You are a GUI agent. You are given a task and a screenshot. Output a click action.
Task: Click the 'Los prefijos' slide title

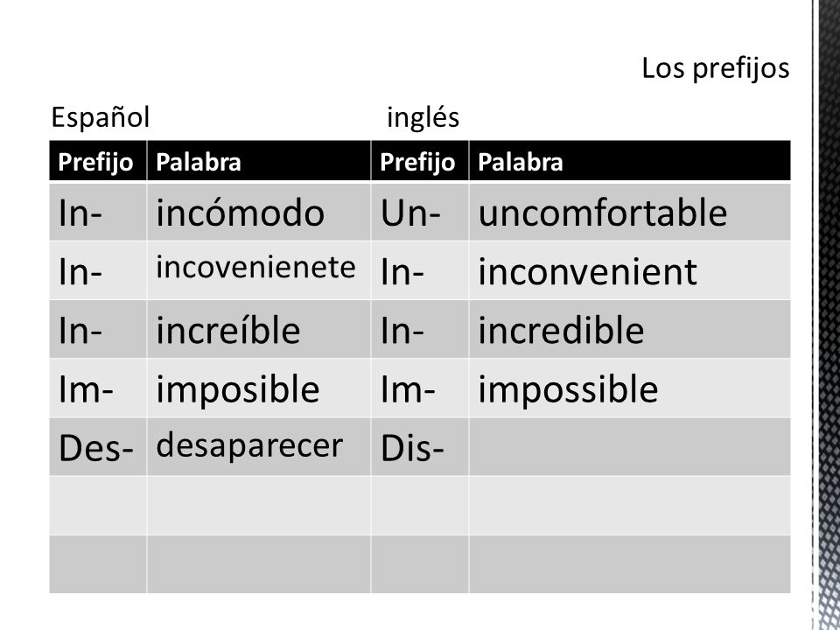click(x=715, y=69)
